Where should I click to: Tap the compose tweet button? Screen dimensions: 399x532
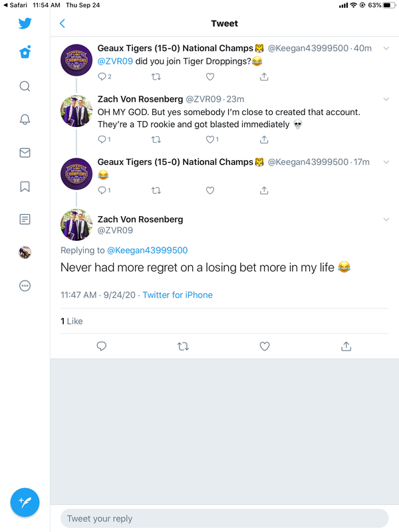(25, 502)
